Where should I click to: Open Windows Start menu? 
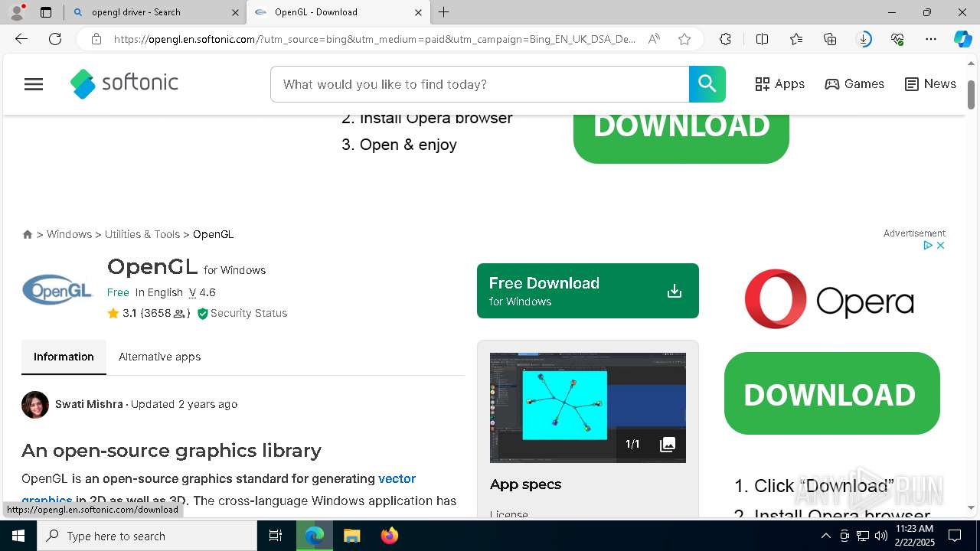point(18,536)
